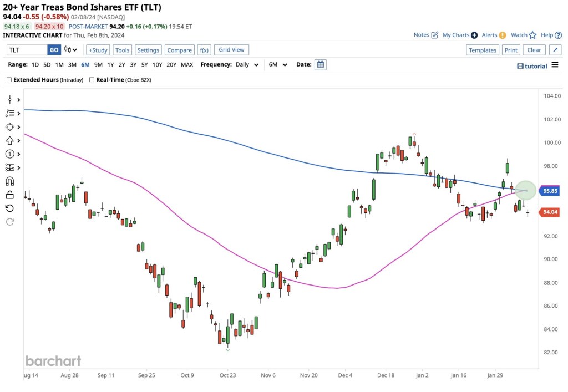Screen dimensions: 568x392
Task: Open the date calendar picker icon
Action: (x=320, y=65)
